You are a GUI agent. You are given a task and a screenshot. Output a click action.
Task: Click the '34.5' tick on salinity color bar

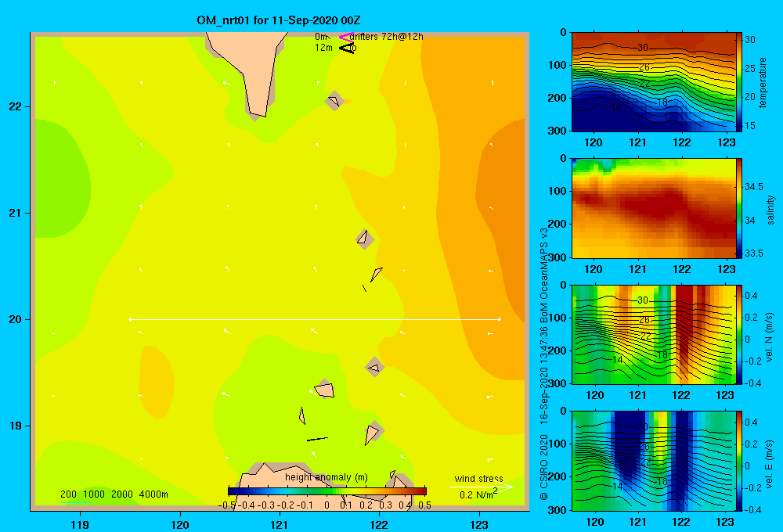tap(753, 187)
